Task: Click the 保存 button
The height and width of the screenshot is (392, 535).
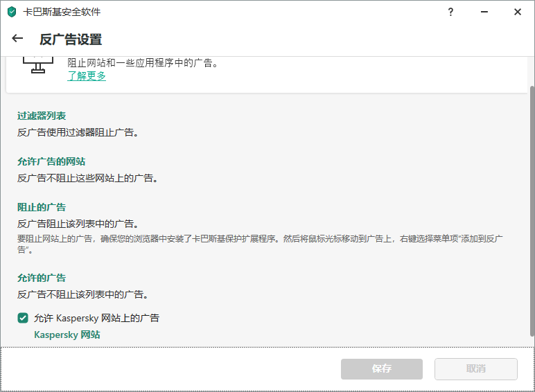Action: pos(382,369)
